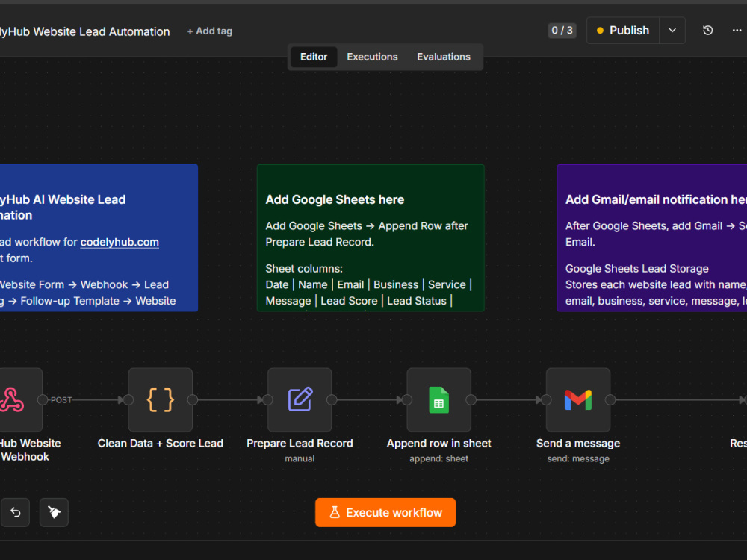Select the purple Gmail notification sticky note
Image resolution: width=747 pixels, height=560 pixels.
point(651,238)
